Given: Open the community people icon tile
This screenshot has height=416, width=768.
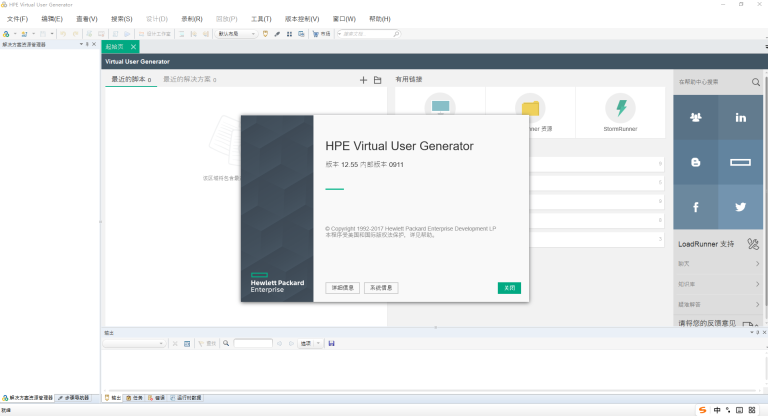Looking at the screenshot, I should (695, 118).
